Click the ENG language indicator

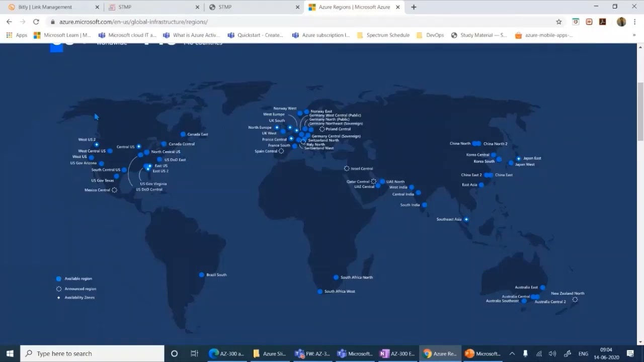[583, 353]
